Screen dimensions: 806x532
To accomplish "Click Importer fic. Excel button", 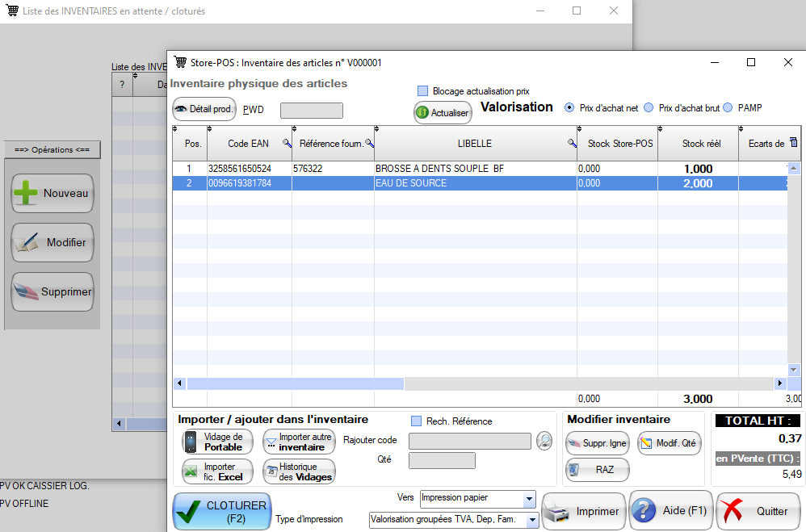I will coord(217,471).
